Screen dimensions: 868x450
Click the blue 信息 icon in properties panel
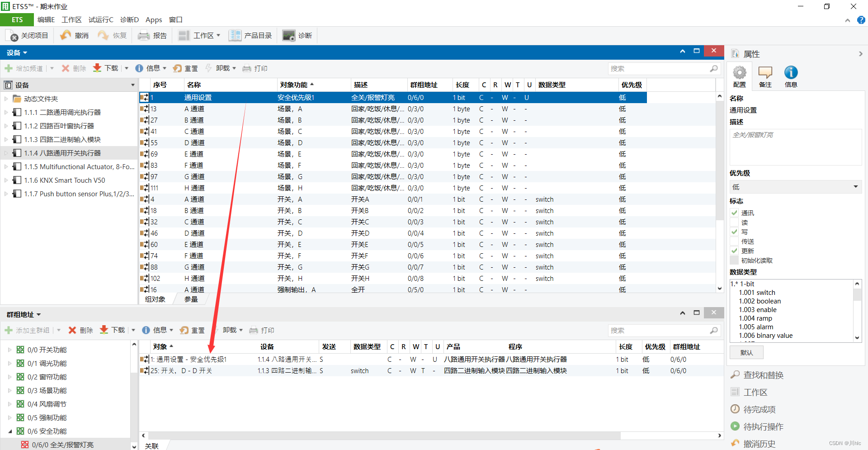791,73
